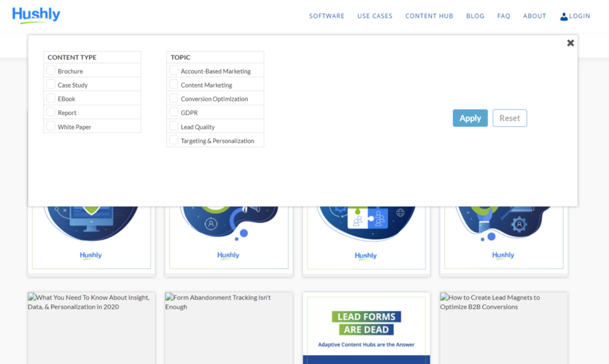Click the user login icon
This screenshot has width=609, height=364.
tap(564, 16)
